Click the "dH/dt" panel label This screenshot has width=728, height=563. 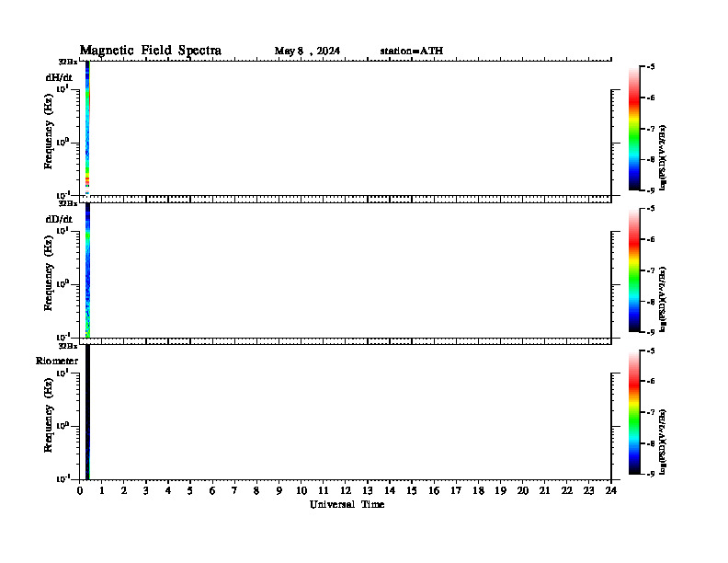(59, 77)
